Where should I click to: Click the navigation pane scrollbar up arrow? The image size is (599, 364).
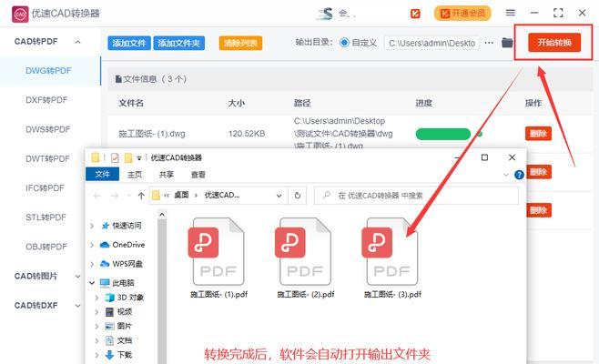click(162, 215)
